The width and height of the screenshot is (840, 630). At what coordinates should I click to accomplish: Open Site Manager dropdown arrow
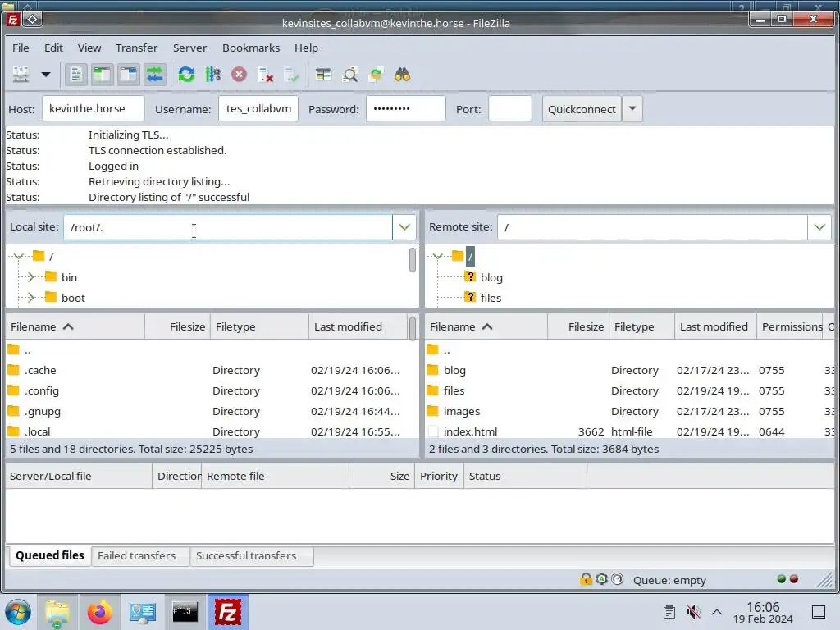(46, 75)
